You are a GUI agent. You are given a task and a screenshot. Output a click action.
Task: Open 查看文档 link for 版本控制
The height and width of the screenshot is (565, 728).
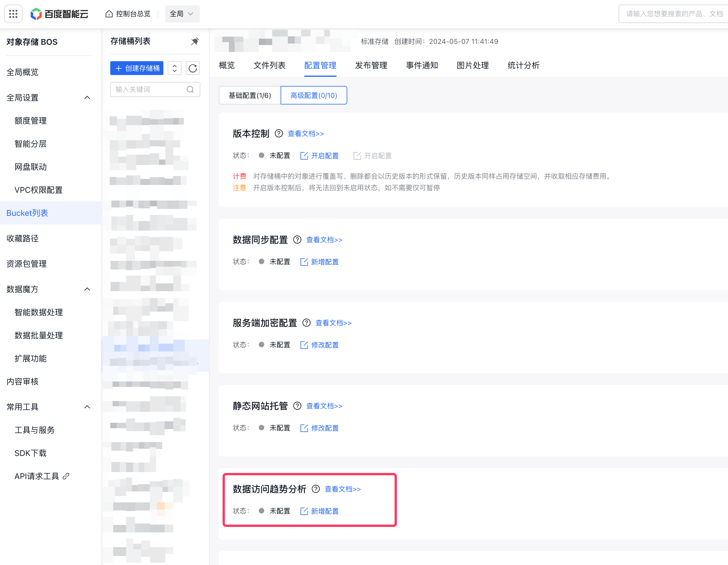pos(306,134)
